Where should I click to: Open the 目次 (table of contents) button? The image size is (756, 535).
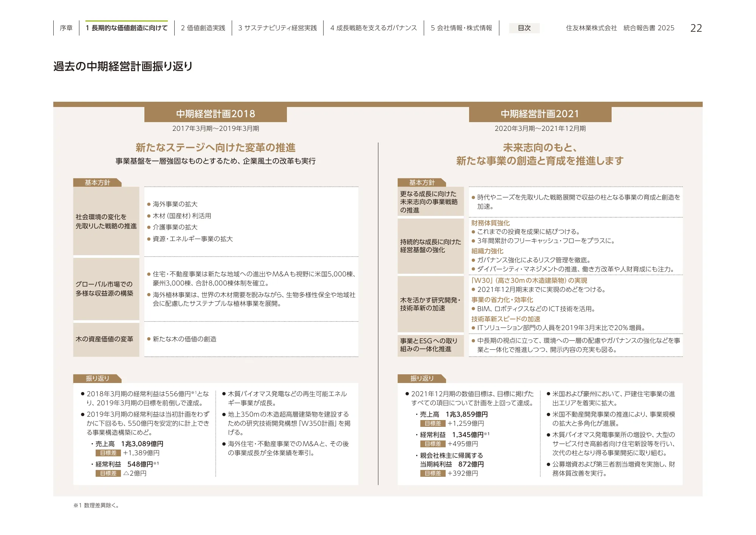(x=525, y=28)
